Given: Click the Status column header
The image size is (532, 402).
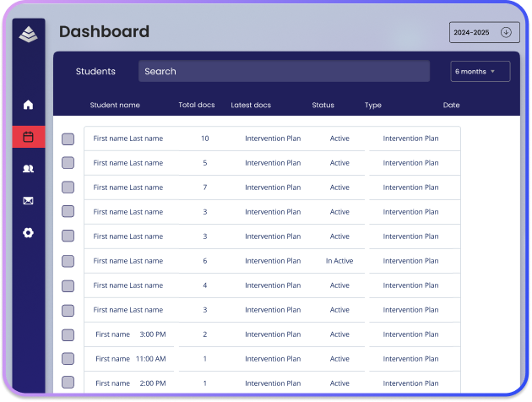Looking at the screenshot, I should 323,106.
